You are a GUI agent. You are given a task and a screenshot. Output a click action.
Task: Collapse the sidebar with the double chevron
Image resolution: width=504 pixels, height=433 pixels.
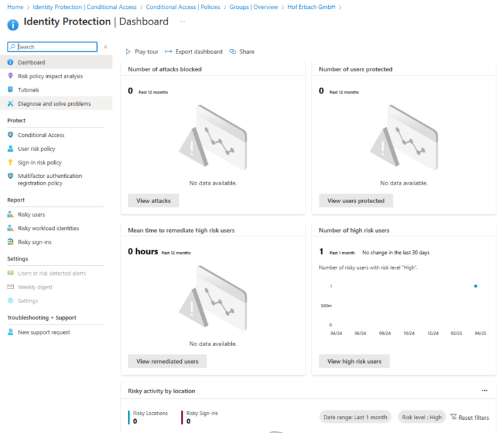105,46
